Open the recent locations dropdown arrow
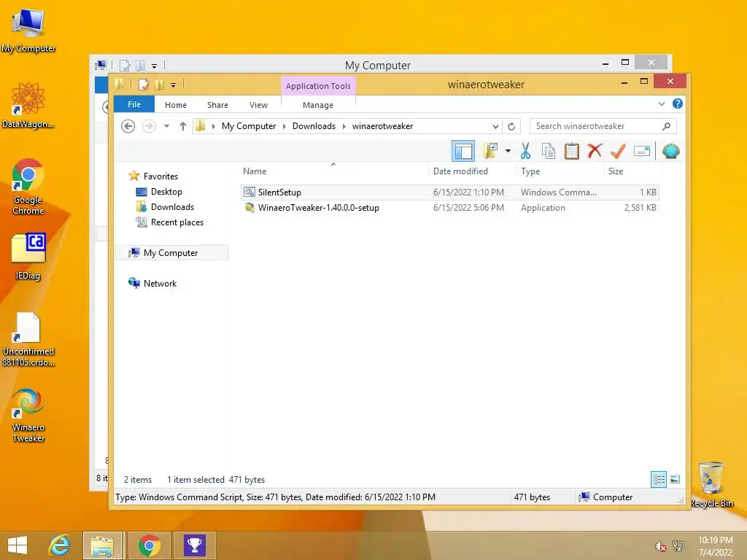 tap(167, 126)
